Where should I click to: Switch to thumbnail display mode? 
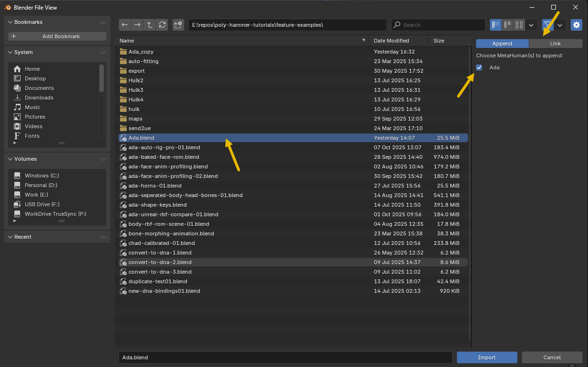519,25
